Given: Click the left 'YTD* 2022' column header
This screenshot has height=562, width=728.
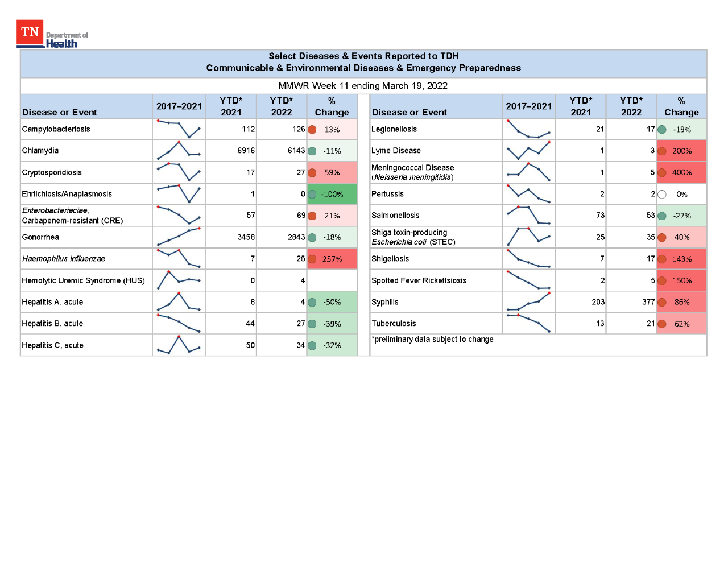Looking at the screenshot, I should click(282, 106).
